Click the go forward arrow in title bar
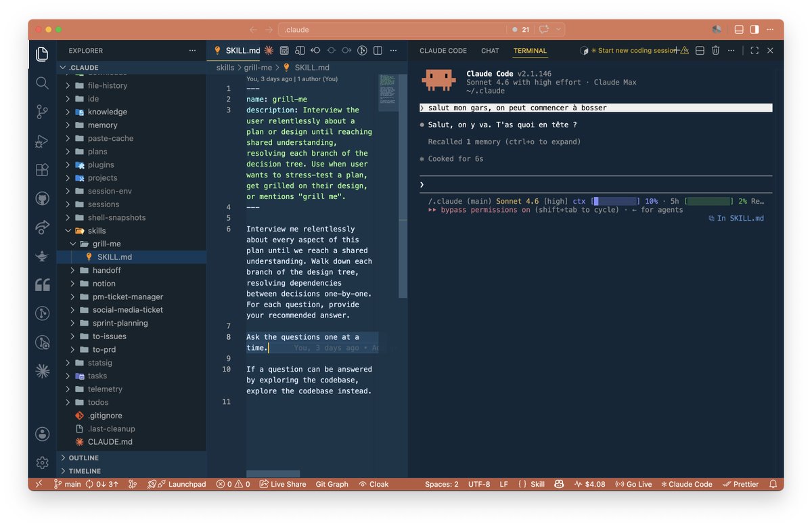This screenshot has width=812, height=528. [269, 30]
